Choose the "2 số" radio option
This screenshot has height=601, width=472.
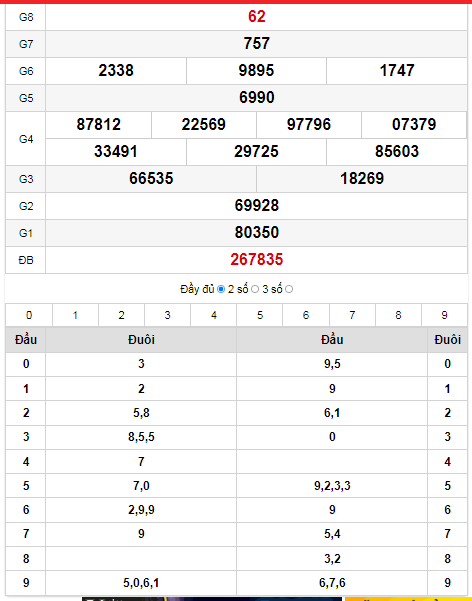click(255, 289)
